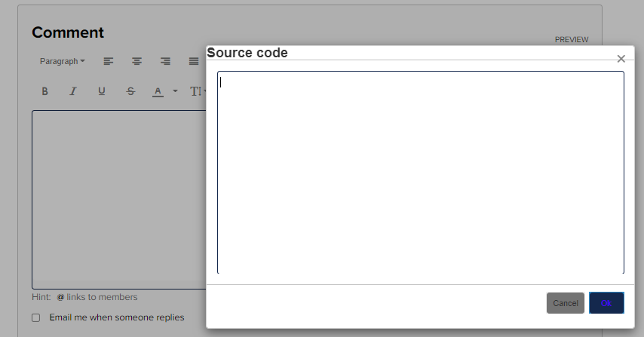Apply the text color button
Image resolution: width=644 pixels, height=337 pixels.
coord(158,91)
